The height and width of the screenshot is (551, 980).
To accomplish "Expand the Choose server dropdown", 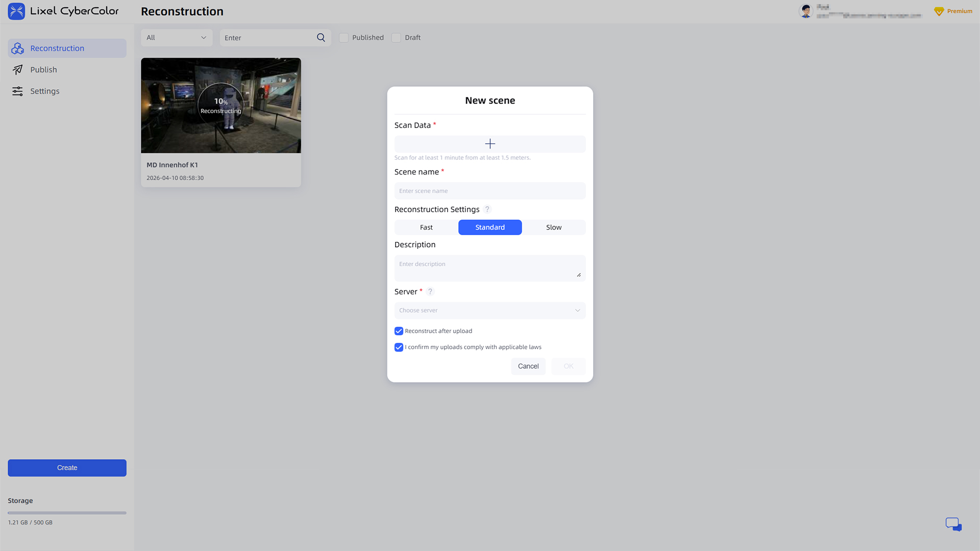I will click(489, 311).
